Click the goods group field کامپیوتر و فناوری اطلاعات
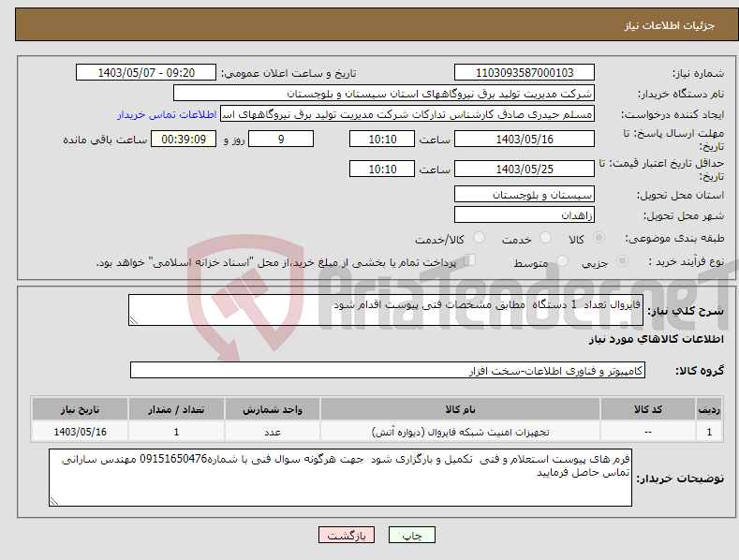 click(388, 371)
